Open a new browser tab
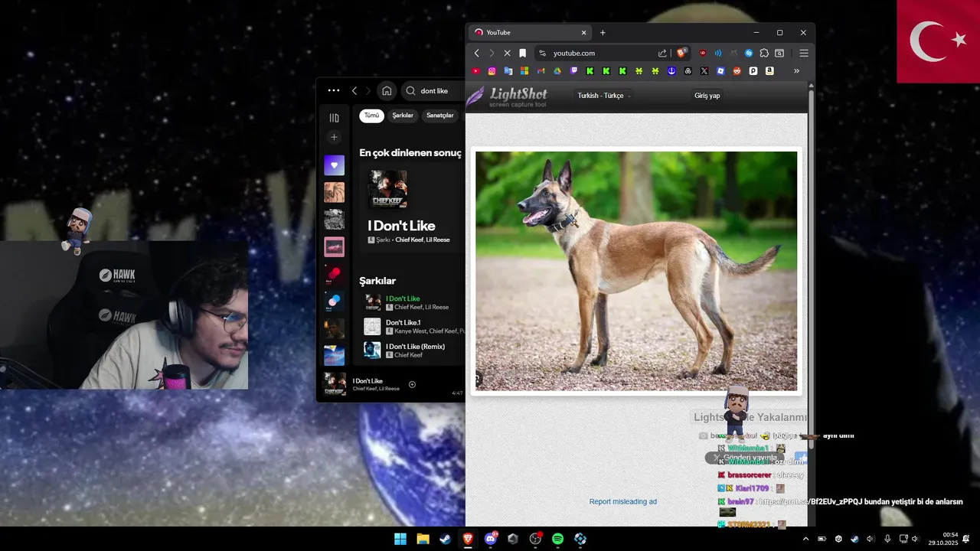Viewport: 980px width, 551px height. (x=603, y=32)
